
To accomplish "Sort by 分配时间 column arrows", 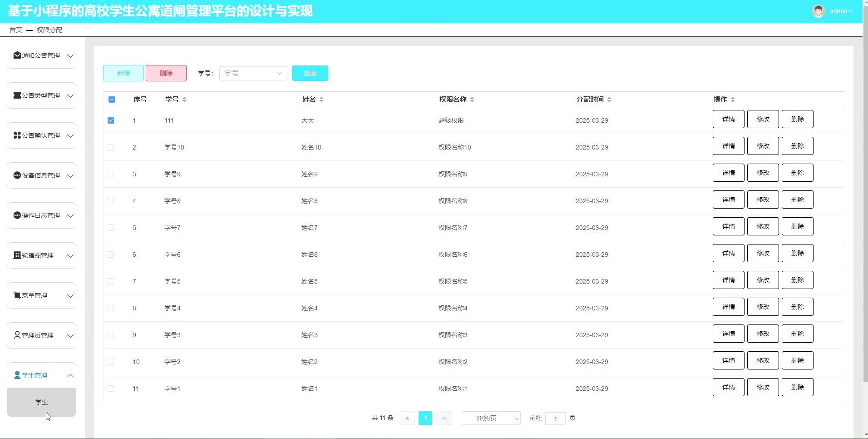I will click(609, 100).
